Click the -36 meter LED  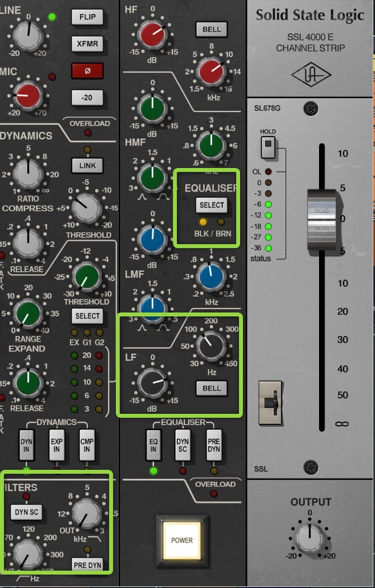point(268,248)
